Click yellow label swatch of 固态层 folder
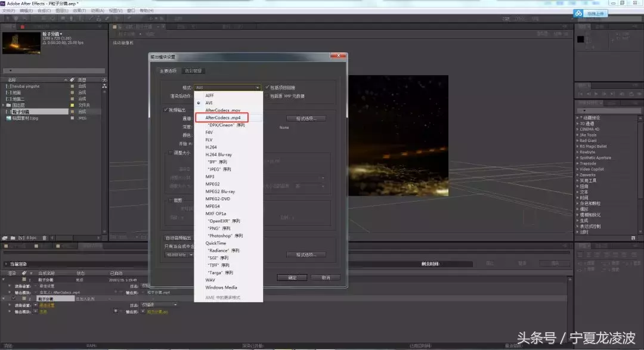 72,105
